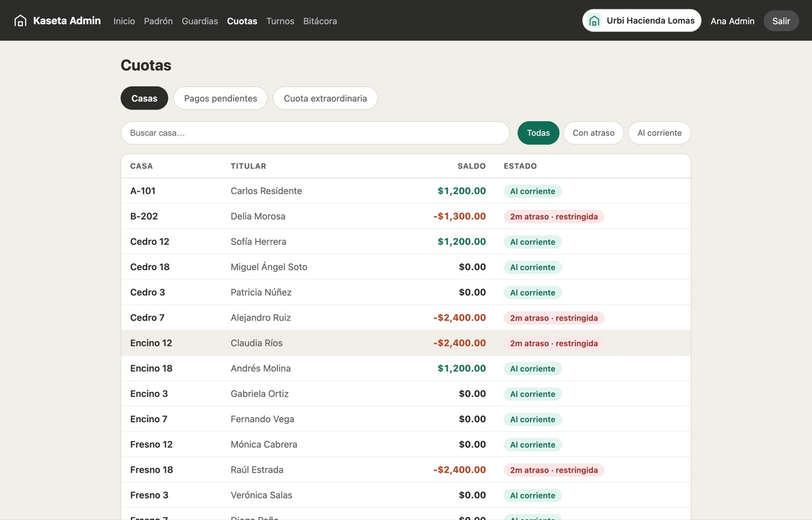Open the Bitácora log page
Viewport: 812px width, 520px height.
tap(320, 21)
